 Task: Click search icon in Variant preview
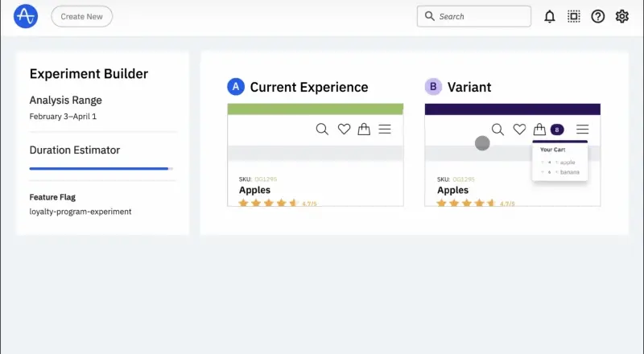click(x=497, y=130)
